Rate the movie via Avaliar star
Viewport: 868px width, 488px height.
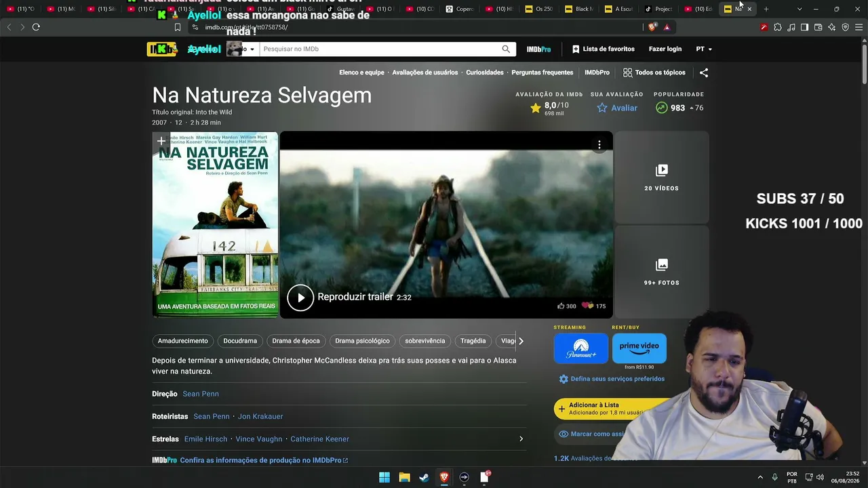click(617, 108)
